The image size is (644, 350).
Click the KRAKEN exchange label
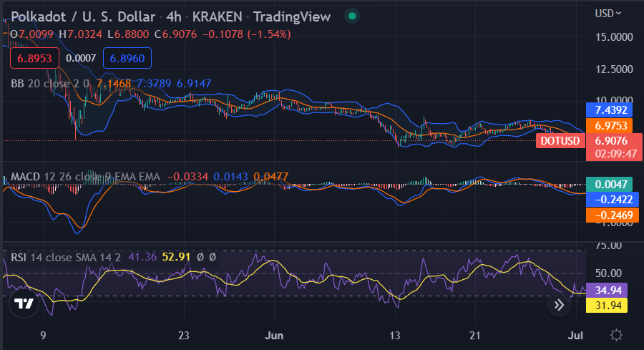click(x=218, y=17)
